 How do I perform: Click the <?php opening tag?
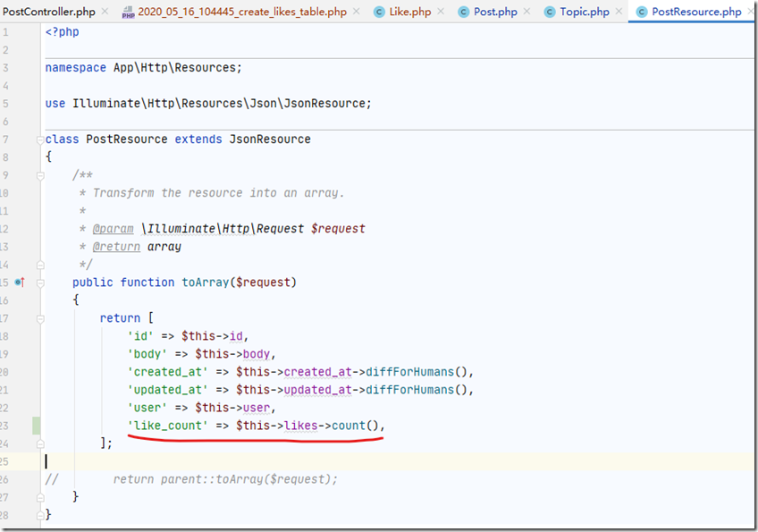62,32
